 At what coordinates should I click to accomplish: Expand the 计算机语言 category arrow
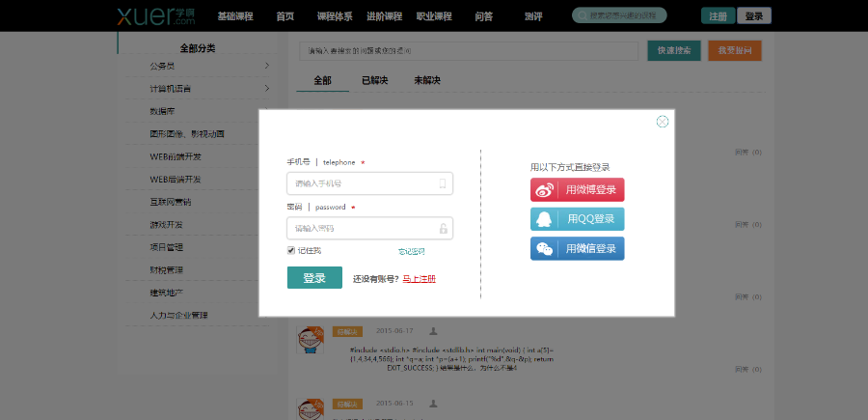click(x=267, y=88)
